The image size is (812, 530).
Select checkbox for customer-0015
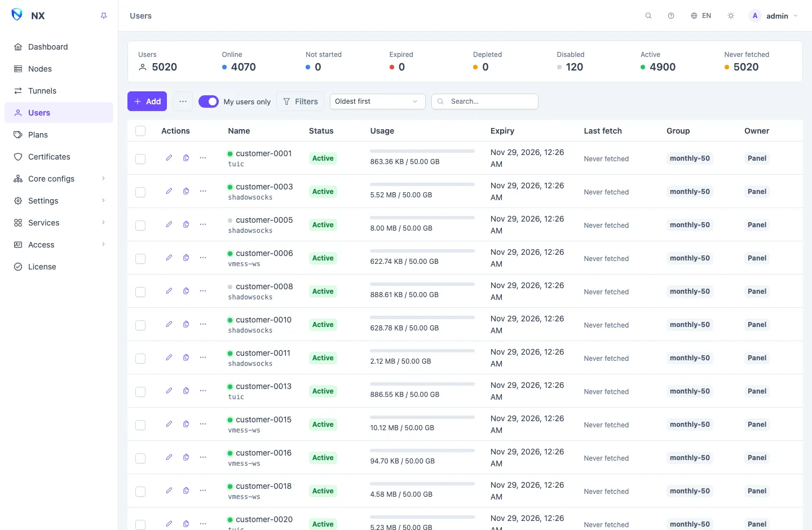[140, 425]
